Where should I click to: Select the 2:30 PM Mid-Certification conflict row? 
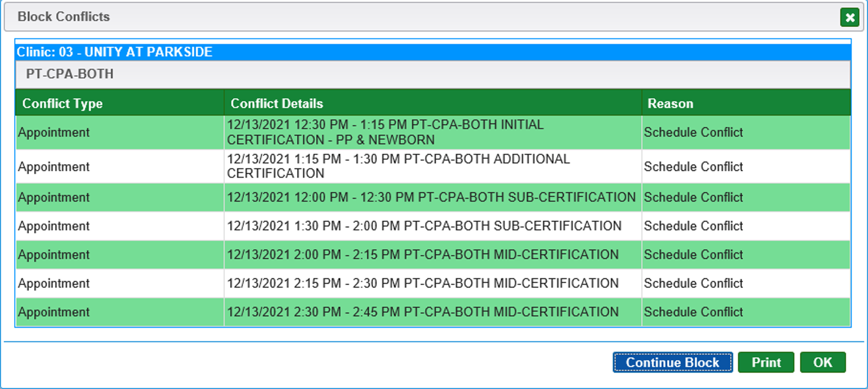(423, 312)
